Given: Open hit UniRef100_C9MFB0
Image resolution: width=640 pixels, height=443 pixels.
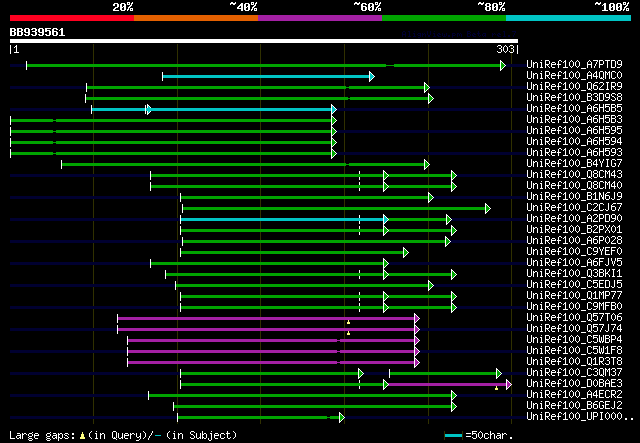Looking at the screenshot, I should click(574, 307).
